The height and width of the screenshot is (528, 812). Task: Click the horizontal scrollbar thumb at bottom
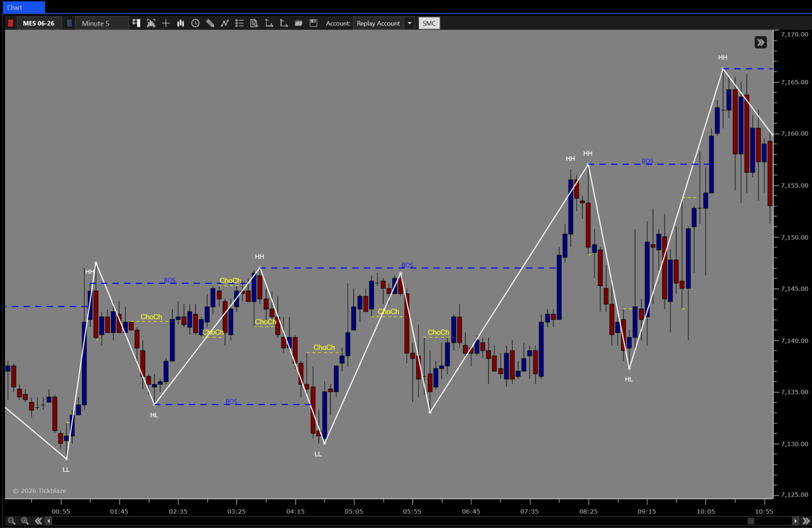click(751, 521)
